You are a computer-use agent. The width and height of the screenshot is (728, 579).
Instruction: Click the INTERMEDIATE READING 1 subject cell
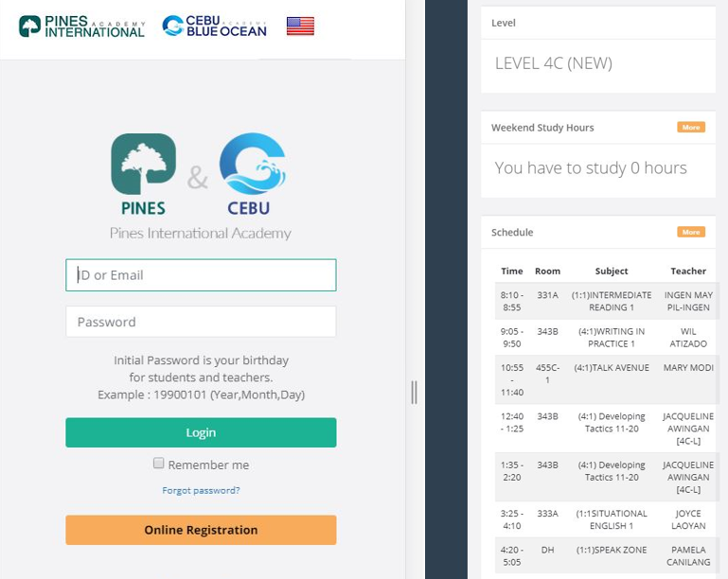612,301
